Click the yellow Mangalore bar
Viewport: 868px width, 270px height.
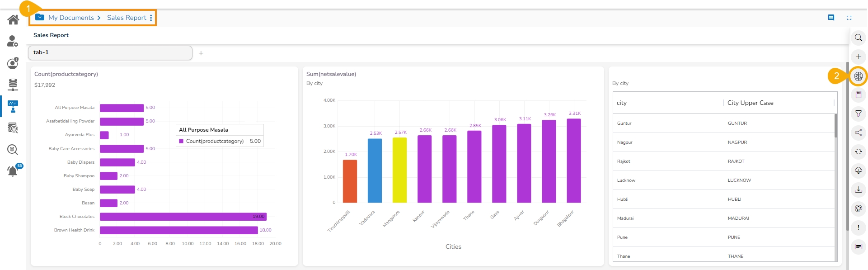[x=399, y=170]
